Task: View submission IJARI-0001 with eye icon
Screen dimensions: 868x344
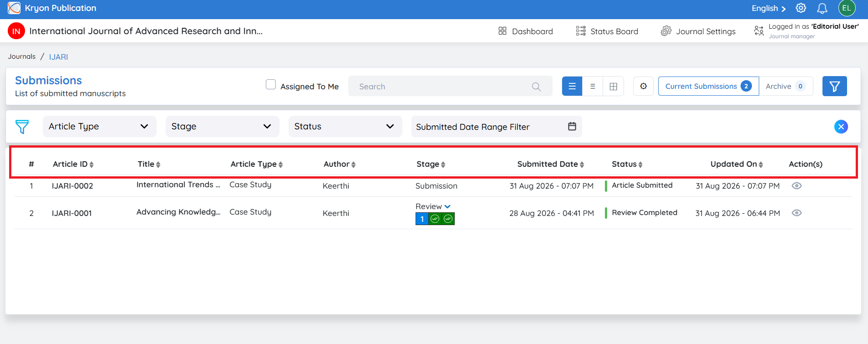Action: pos(797,213)
